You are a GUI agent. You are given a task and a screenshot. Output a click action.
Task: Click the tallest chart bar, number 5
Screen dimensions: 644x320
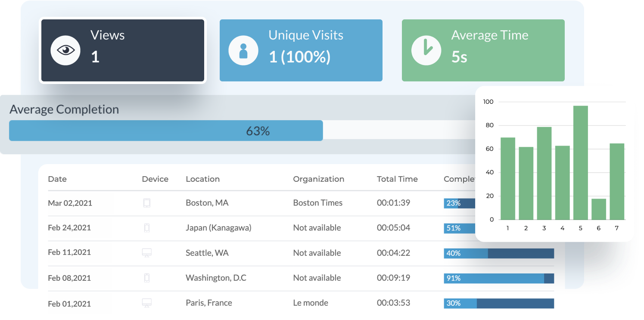pos(581,163)
